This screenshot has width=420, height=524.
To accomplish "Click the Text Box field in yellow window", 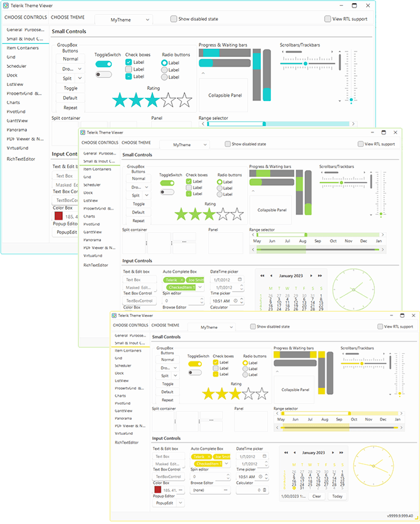I will coord(169,456).
